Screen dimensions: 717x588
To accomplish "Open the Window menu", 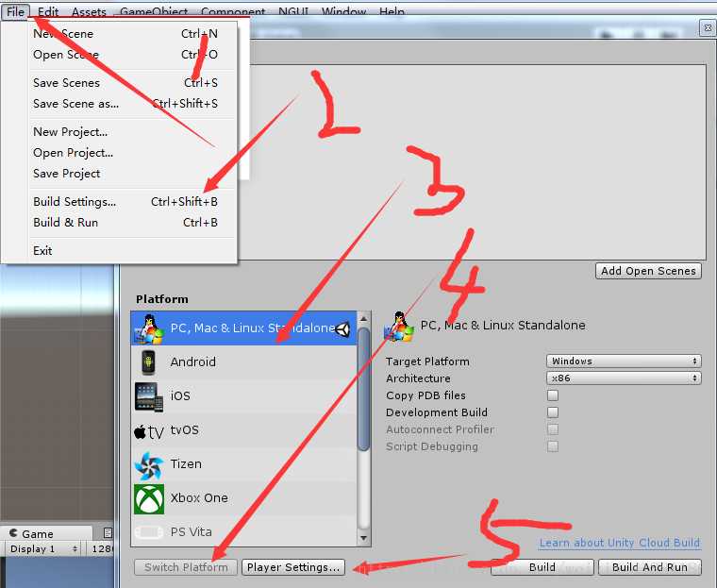I will pos(343,11).
